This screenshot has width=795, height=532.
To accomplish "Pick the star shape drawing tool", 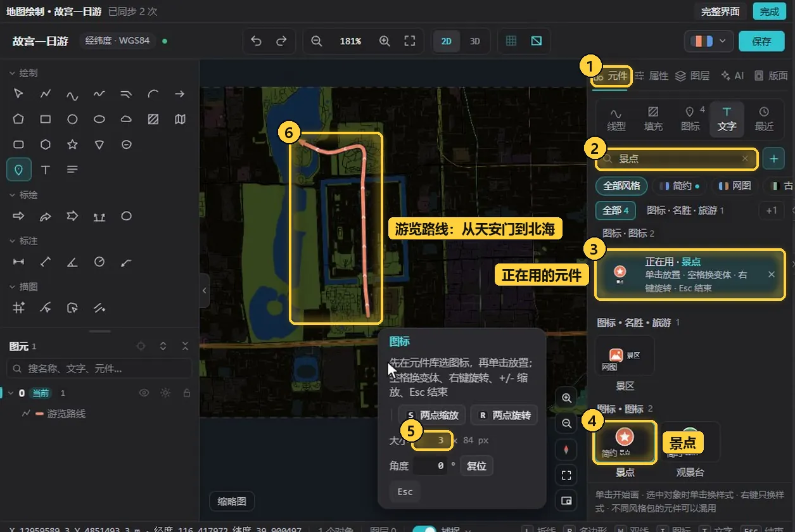I will tap(72, 144).
